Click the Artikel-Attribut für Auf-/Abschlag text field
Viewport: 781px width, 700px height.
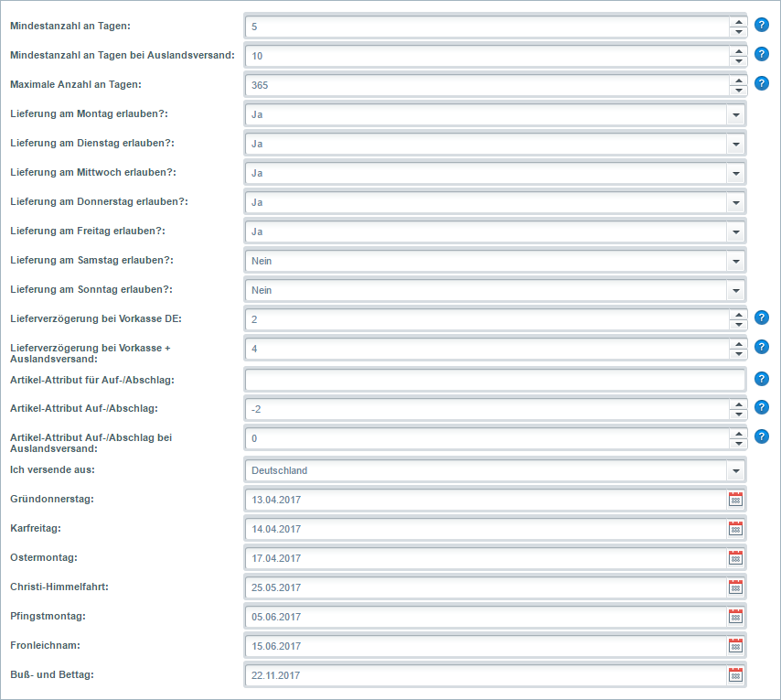(x=494, y=379)
